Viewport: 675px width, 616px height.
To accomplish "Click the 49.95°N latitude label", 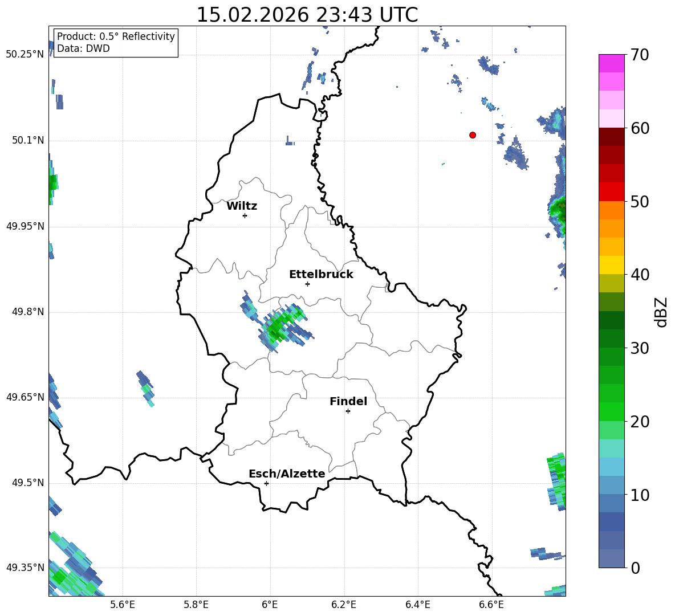I will click(25, 226).
